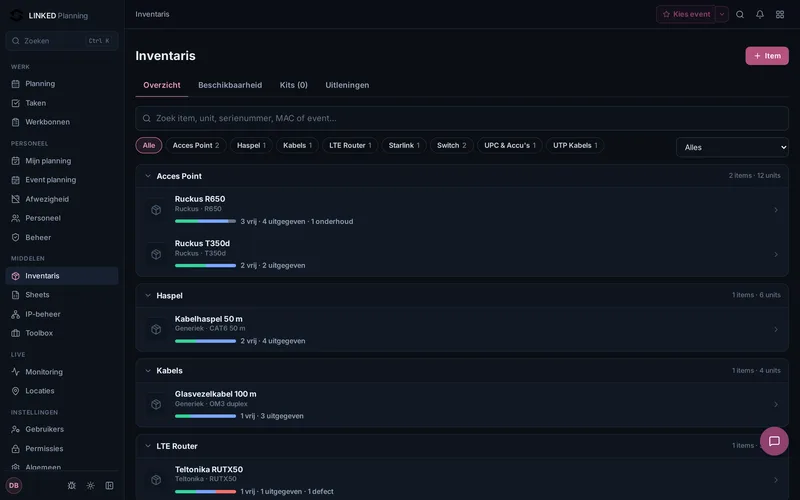Open IP-beheer network icon
The image size is (800, 500).
tap(16, 314)
